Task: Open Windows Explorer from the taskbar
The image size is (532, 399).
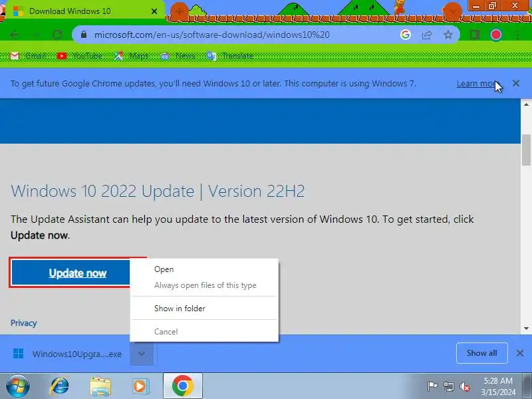Action: [x=100, y=386]
